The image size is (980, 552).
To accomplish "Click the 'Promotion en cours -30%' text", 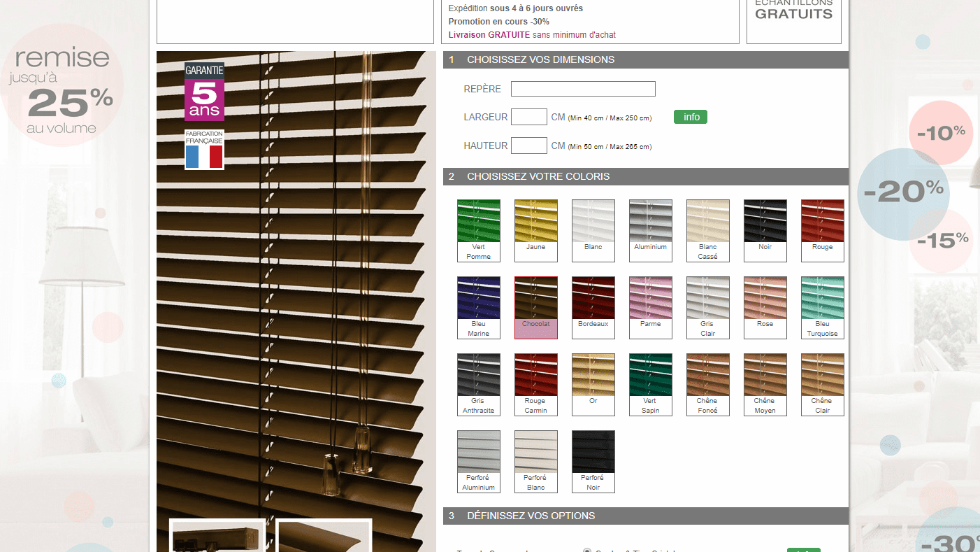I will [x=499, y=22].
